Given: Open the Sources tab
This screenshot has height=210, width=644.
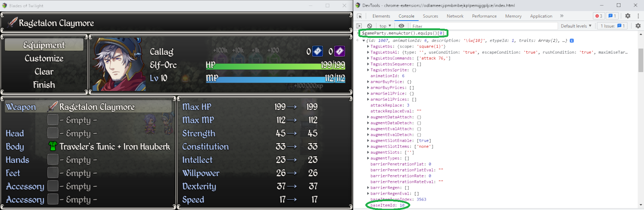Looking at the screenshot, I should click(430, 16).
